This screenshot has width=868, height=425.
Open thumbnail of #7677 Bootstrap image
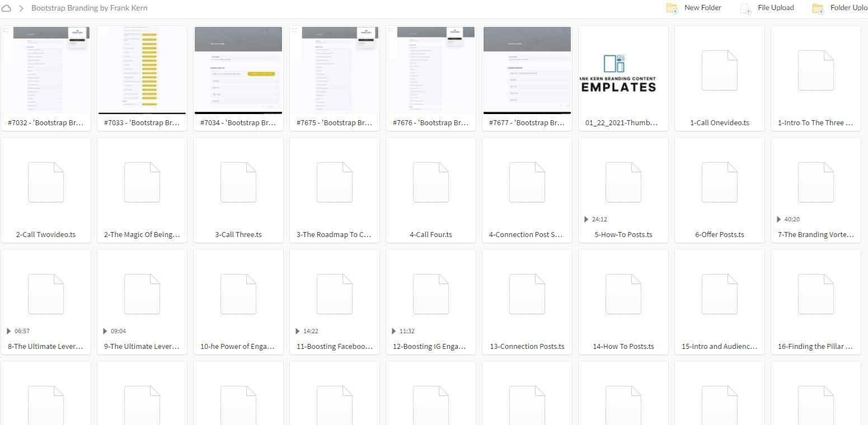click(x=527, y=70)
